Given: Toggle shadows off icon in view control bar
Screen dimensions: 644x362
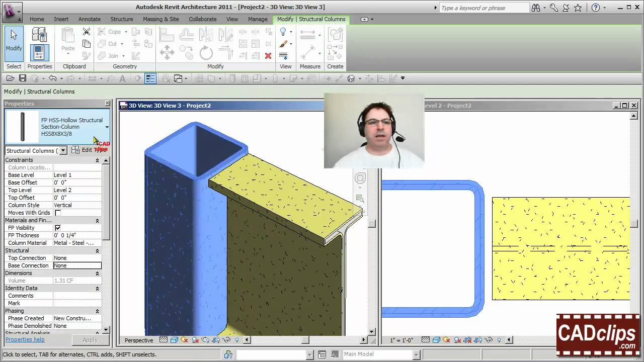Looking at the screenshot, I should pyautogui.click(x=184, y=340).
